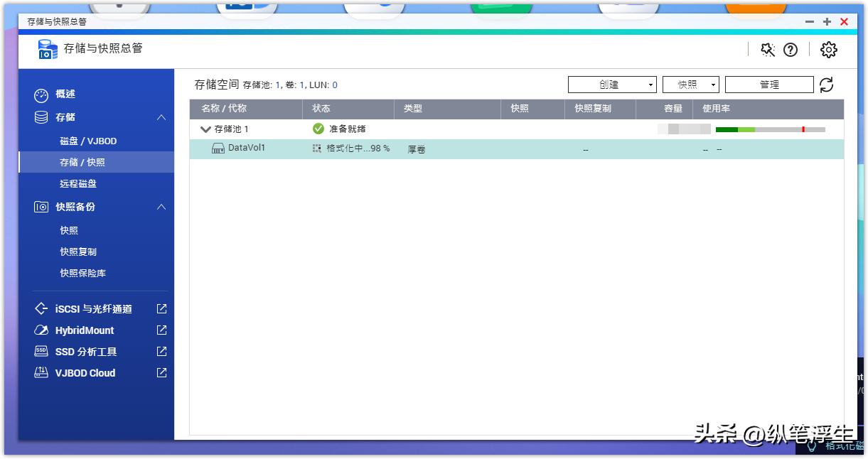Open iSCSI external link arrow icon

click(x=161, y=309)
